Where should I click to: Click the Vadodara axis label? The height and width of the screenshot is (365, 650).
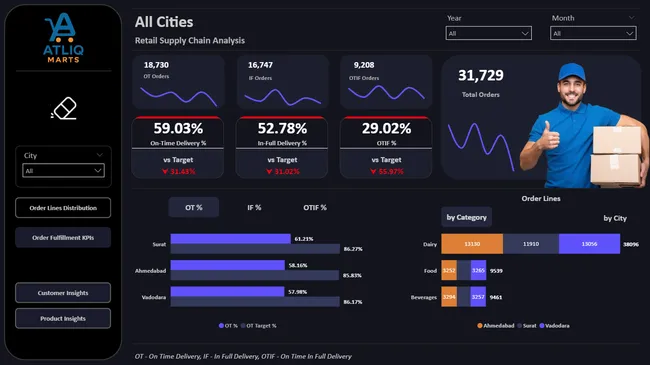(x=154, y=297)
